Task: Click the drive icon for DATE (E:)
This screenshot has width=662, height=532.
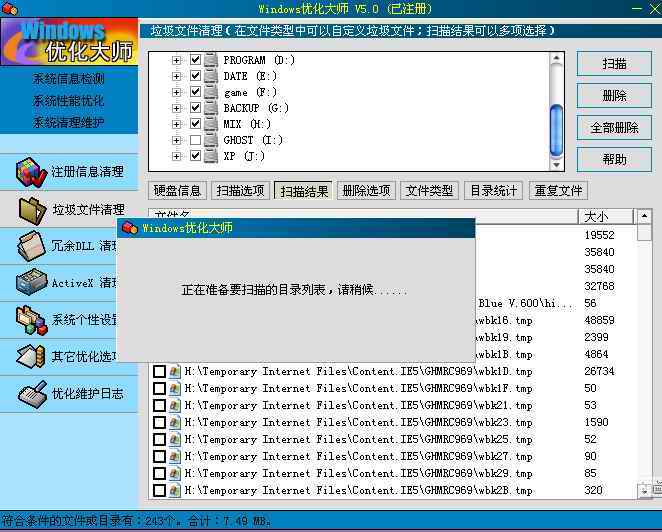Action: click(211, 76)
